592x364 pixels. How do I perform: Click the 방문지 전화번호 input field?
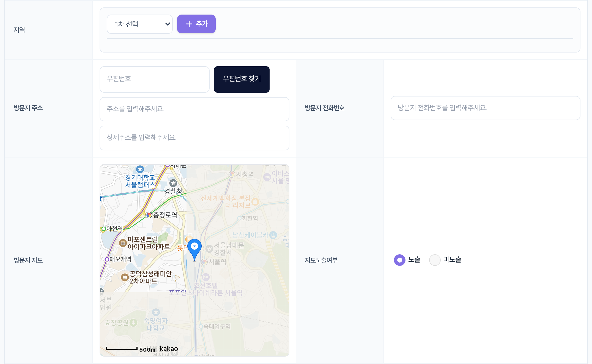tap(486, 108)
